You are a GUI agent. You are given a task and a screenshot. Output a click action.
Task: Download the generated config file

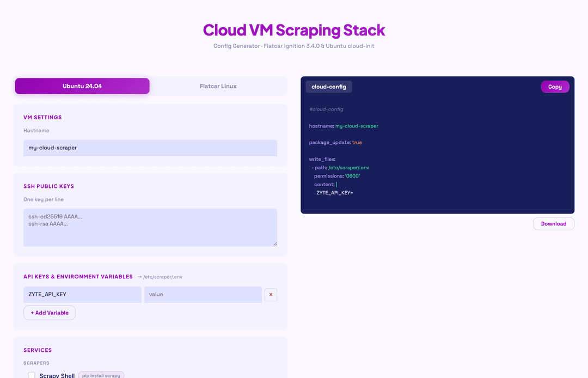(554, 223)
